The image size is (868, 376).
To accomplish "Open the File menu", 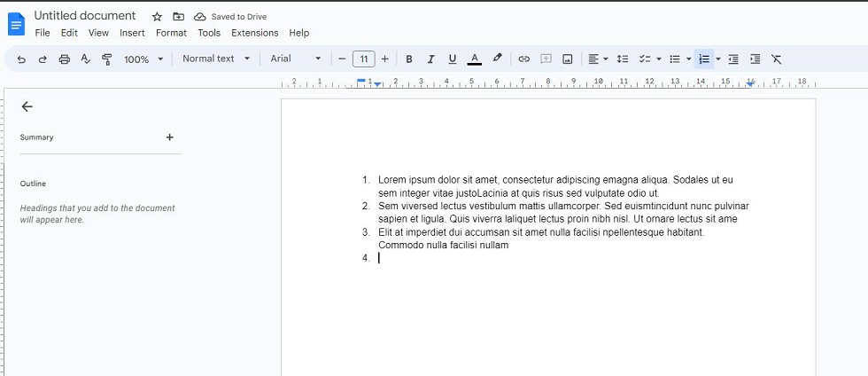I will [x=43, y=33].
